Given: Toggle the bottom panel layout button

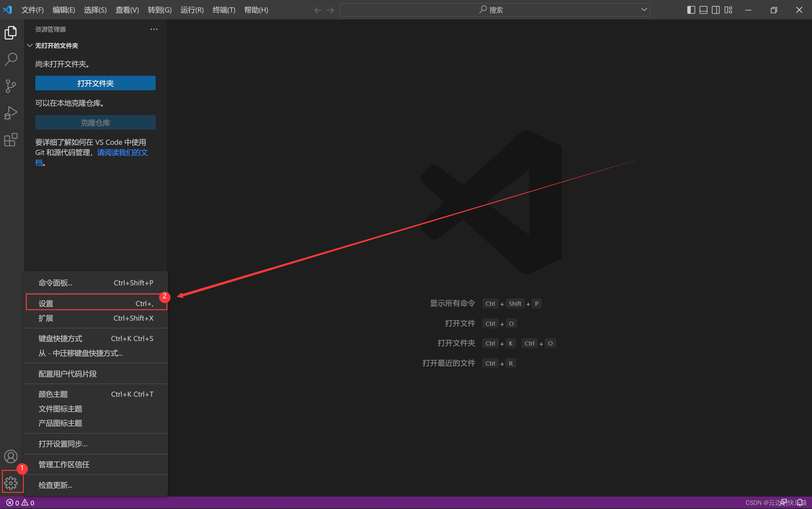Looking at the screenshot, I should coord(703,10).
